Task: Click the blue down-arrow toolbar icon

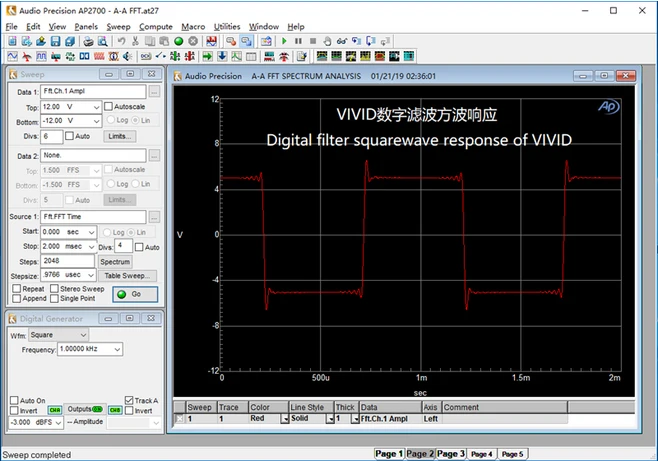Action: click(x=222, y=56)
